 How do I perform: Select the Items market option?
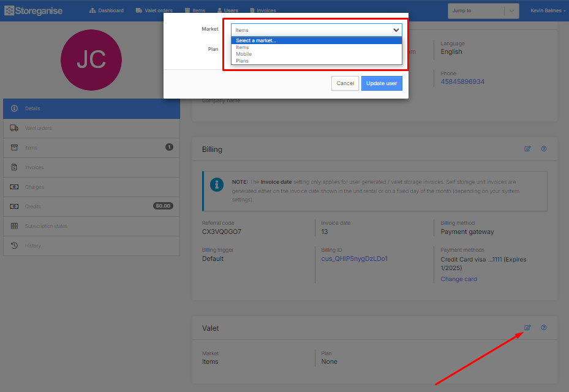(x=317, y=47)
